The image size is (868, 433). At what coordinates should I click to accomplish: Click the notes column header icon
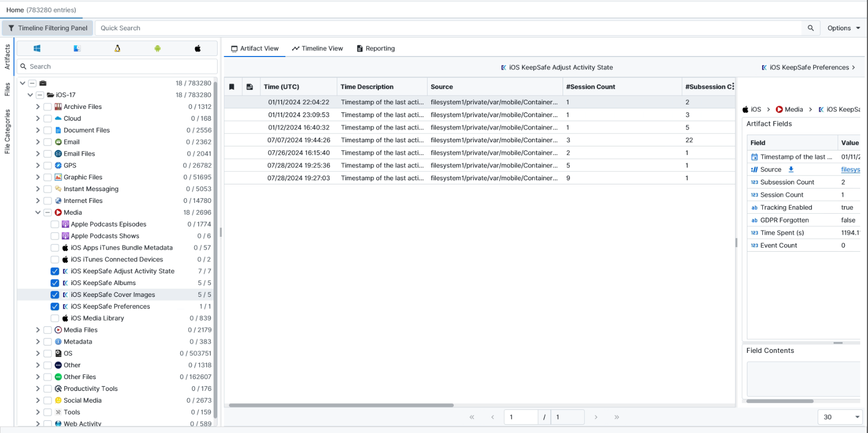(x=249, y=87)
